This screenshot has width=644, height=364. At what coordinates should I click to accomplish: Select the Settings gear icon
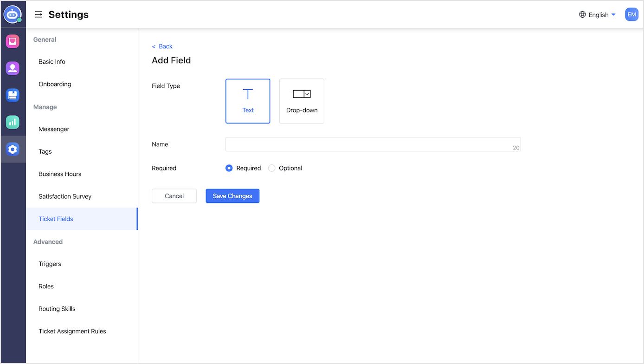click(13, 149)
